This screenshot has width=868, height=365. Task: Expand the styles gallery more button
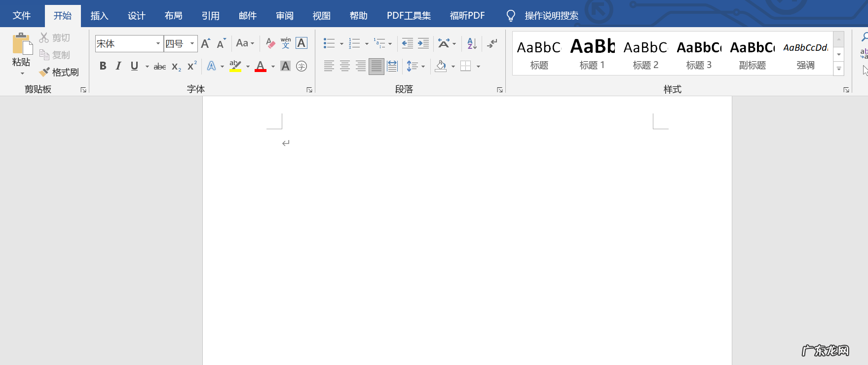839,69
